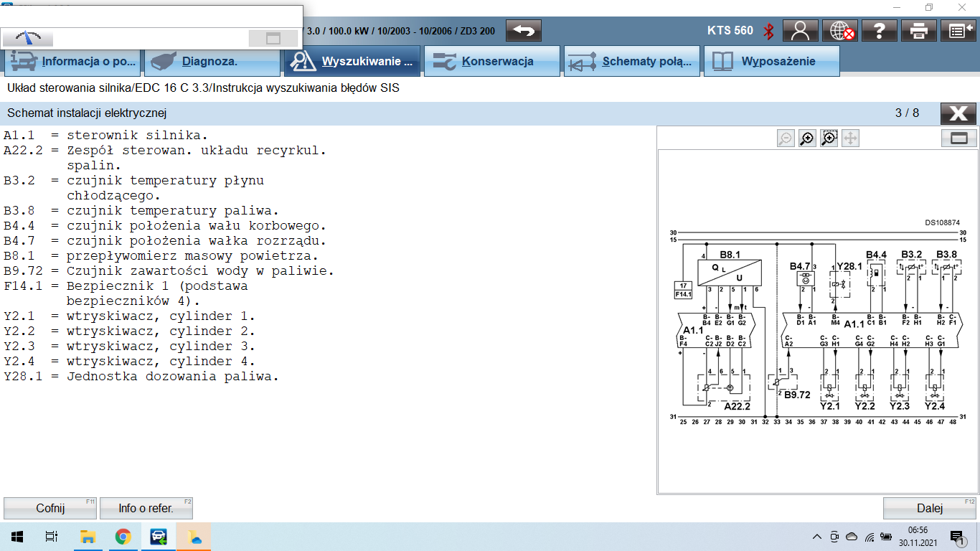The width and height of the screenshot is (980, 551).
Task: Click the Info o refer. button
Action: 146,508
